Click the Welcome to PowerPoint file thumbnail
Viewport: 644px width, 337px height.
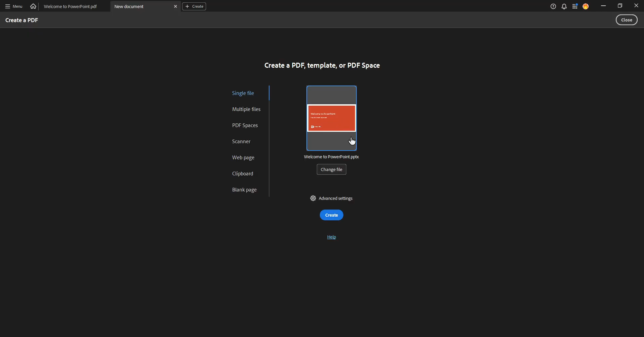click(332, 118)
